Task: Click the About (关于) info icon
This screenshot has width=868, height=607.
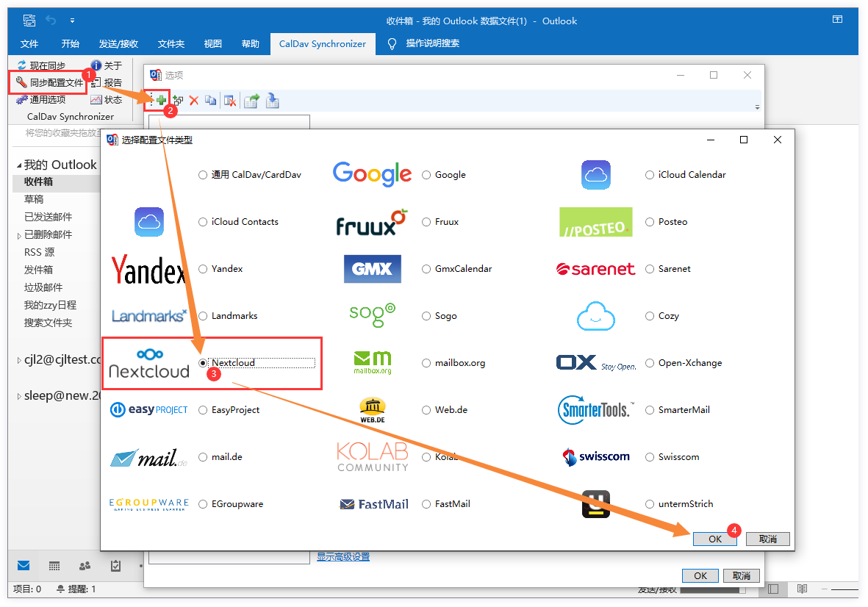Action: click(x=96, y=65)
